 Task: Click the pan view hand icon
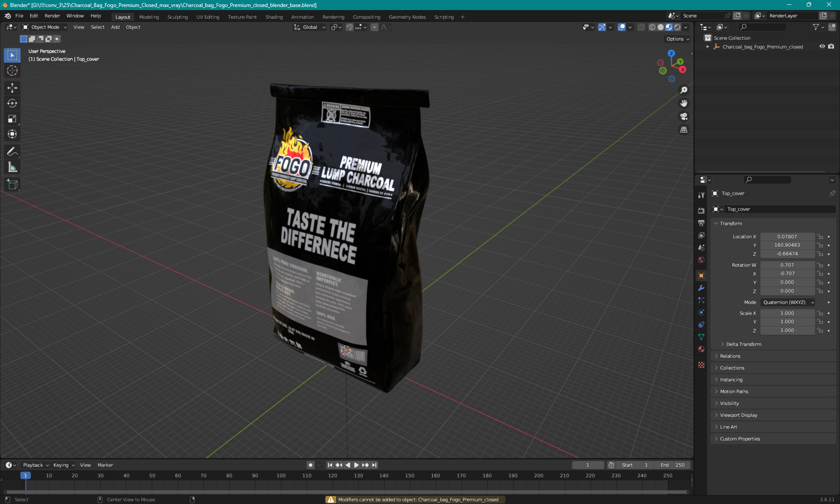684,103
